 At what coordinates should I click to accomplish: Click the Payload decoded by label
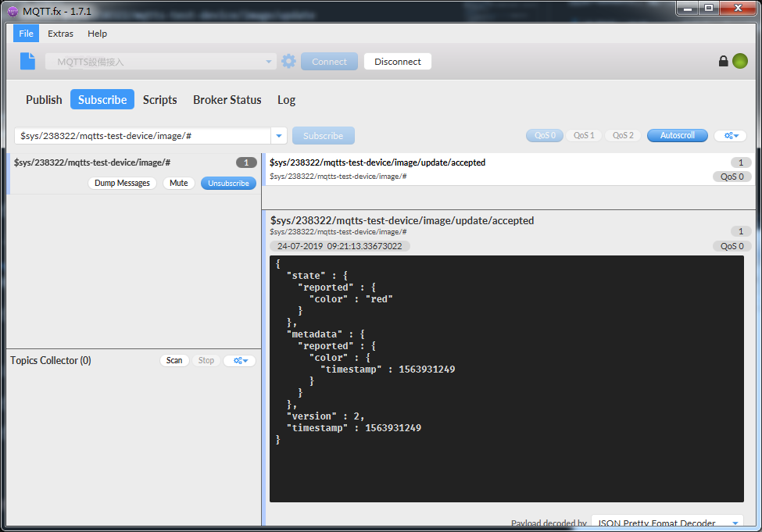coord(549,523)
